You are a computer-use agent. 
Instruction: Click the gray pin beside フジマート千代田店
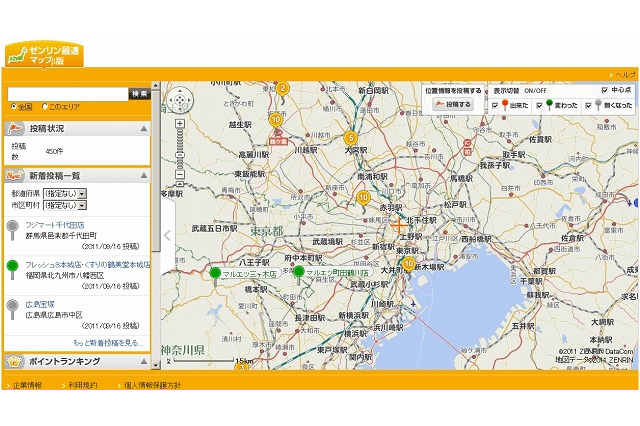click(12, 228)
